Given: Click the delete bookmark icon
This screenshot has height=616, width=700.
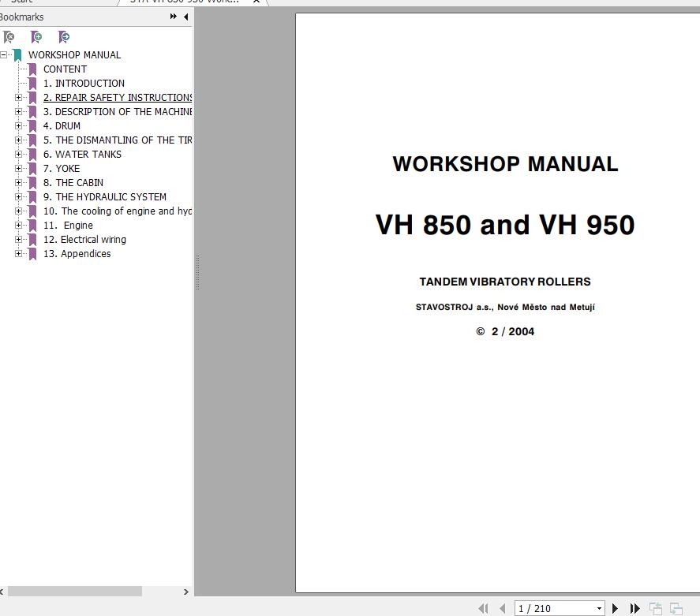Looking at the screenshot, I should (9, 37).
